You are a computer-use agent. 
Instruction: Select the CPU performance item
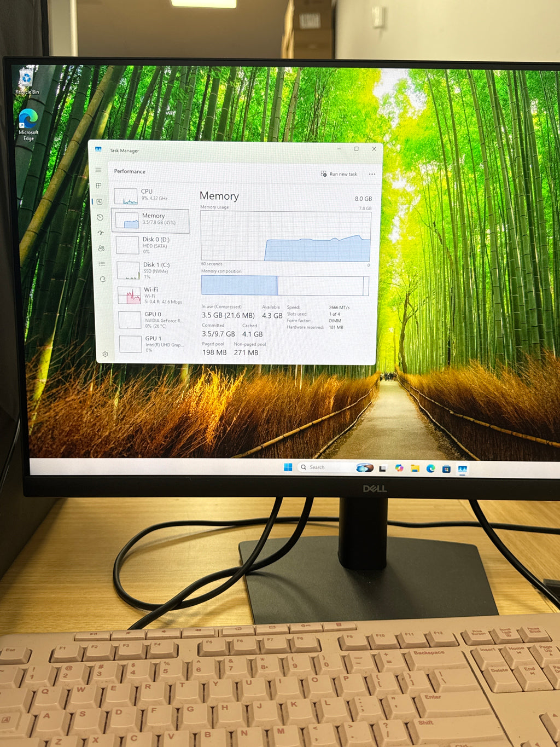tap(150, 195)
